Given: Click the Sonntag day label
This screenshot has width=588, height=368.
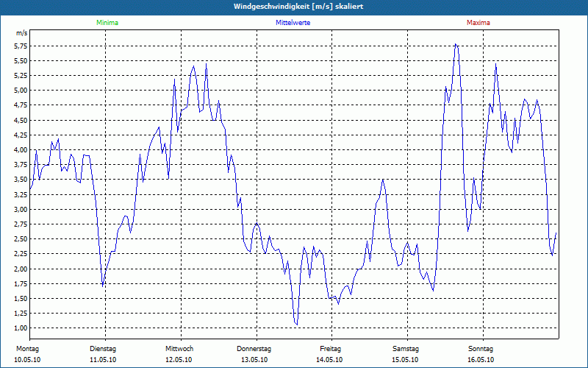Looking at the screenshot, I should (481, 349).
